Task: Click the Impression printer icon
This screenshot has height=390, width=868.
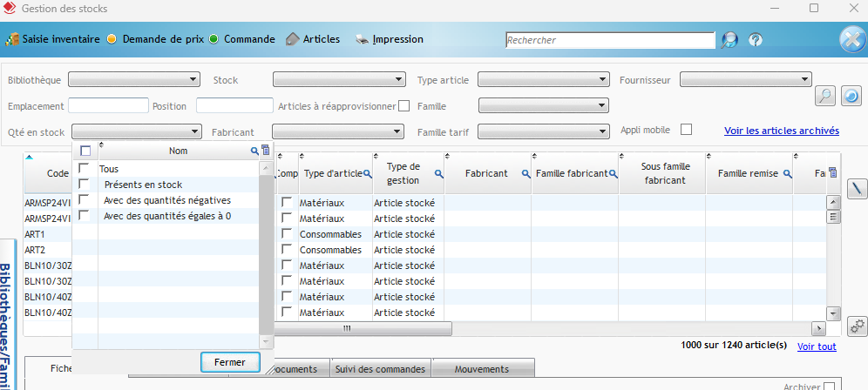Action: pos(363,39)
